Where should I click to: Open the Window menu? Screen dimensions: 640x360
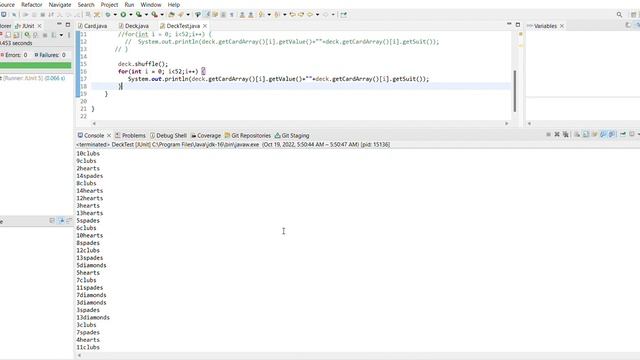click(151, 4)
